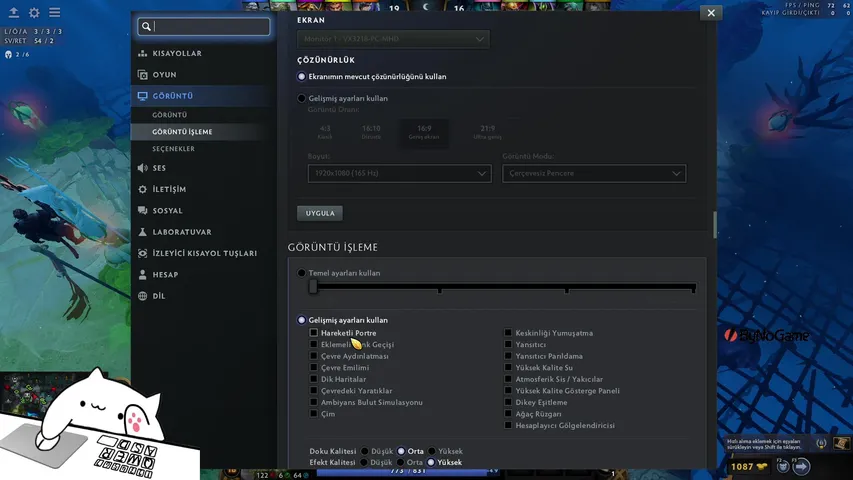Open the game settings gear icon

point(34,13)
